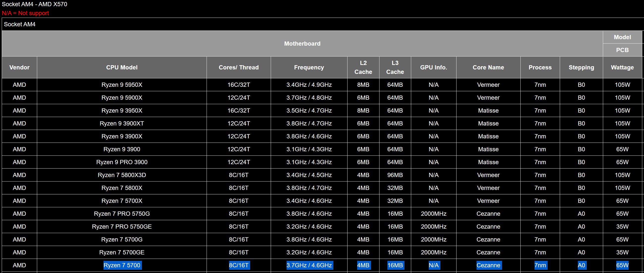The height and width of the screenshot is (273, 644).
Task: Click the Frequency column header
Action: click(309, 67)
